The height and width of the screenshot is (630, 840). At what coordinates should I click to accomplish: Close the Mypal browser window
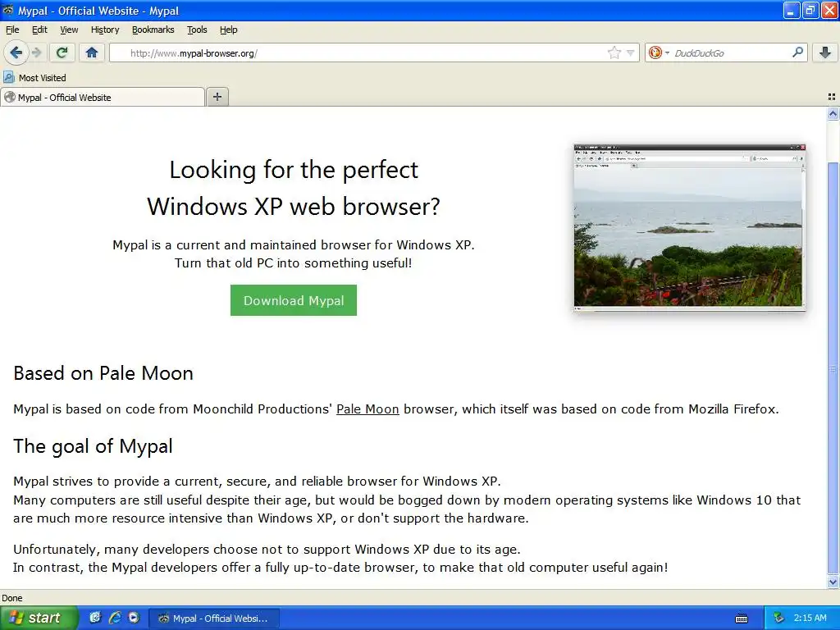click(829, 10)
